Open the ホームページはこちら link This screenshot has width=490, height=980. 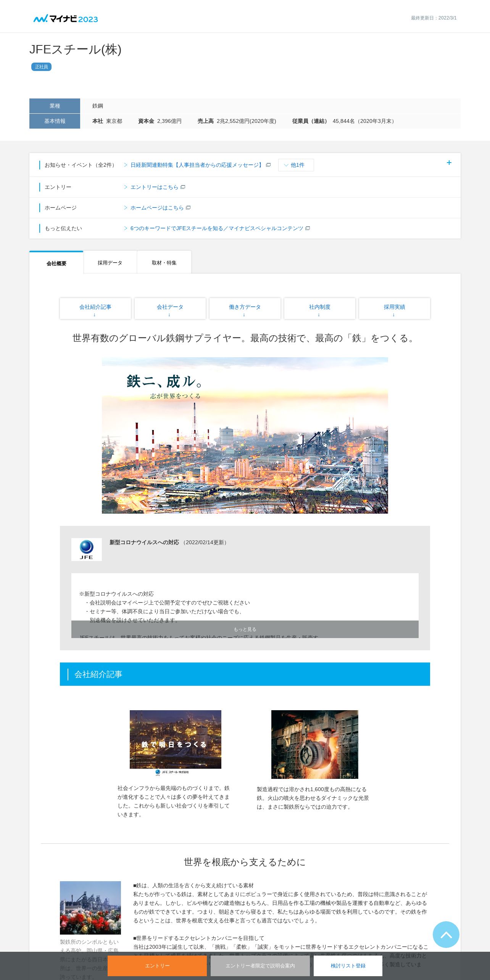(157, 208)
